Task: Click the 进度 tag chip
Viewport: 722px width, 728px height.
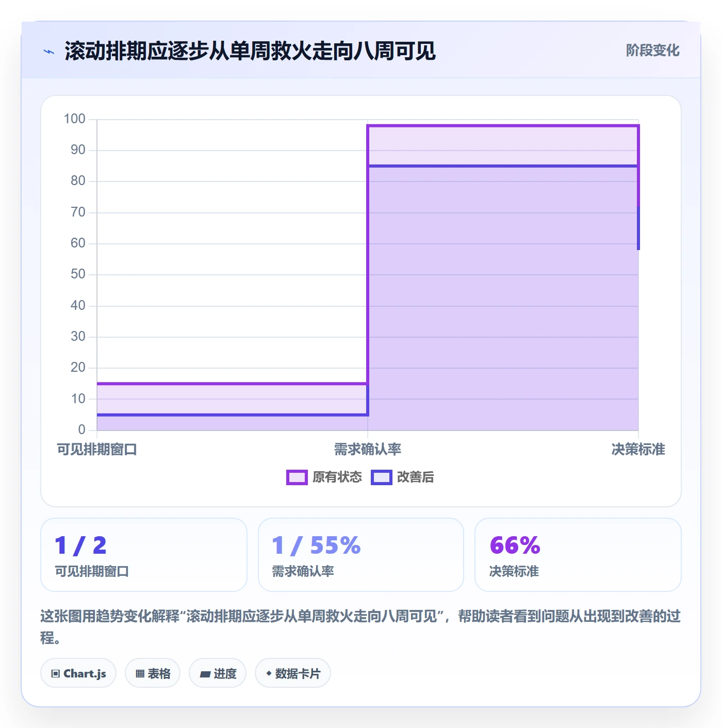Action: (218, 673)
